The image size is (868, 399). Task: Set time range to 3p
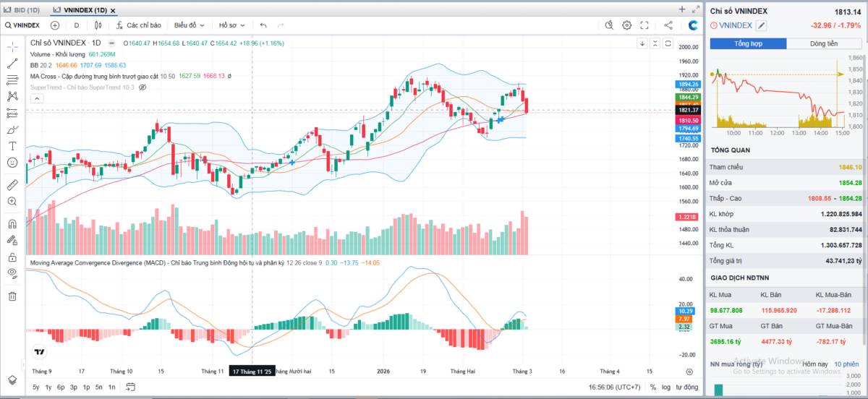pyautogui.click(x=74, y=387)
